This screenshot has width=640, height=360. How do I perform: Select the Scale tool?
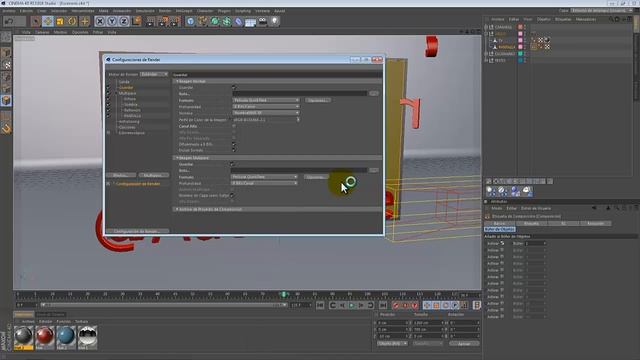coord(60,21)
